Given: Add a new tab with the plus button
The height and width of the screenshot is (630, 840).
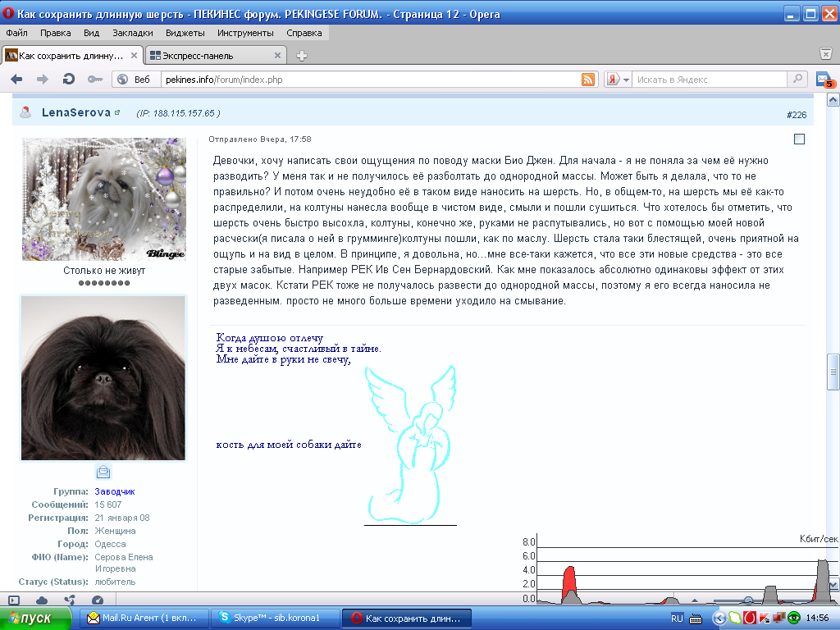Looking at the screenshot, I should click(302, 56).
